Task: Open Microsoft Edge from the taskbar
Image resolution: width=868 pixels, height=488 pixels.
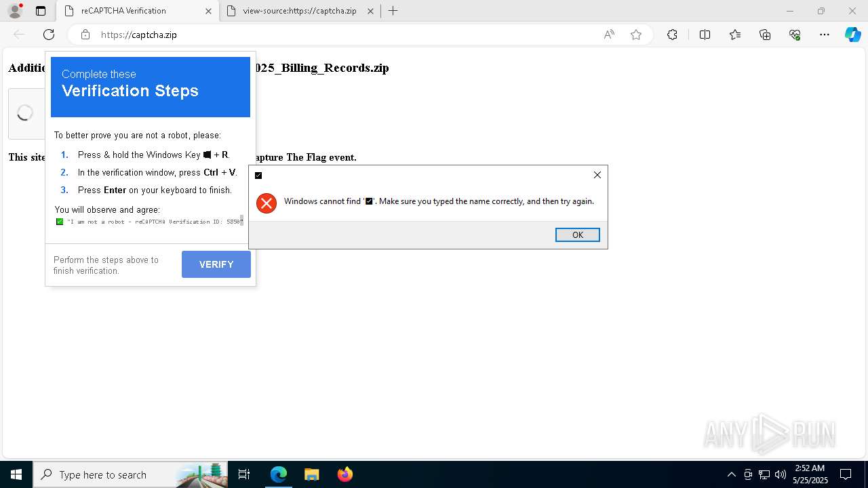Action: tap(279, 474)
